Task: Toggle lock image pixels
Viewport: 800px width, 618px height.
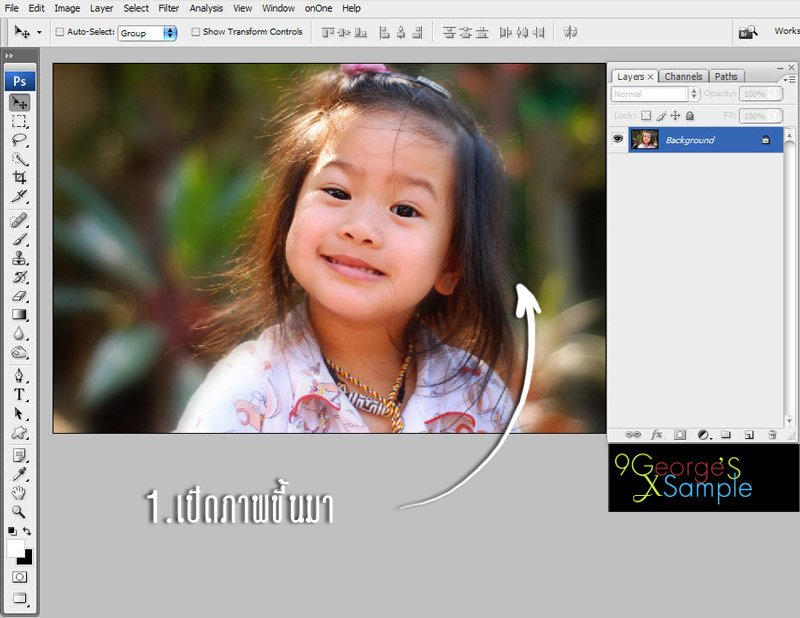Action: (x=661, y=116)
